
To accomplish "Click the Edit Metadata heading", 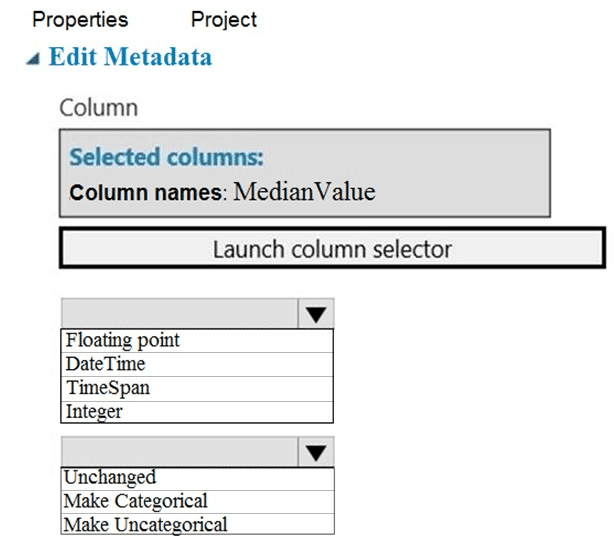I will 130,57.
